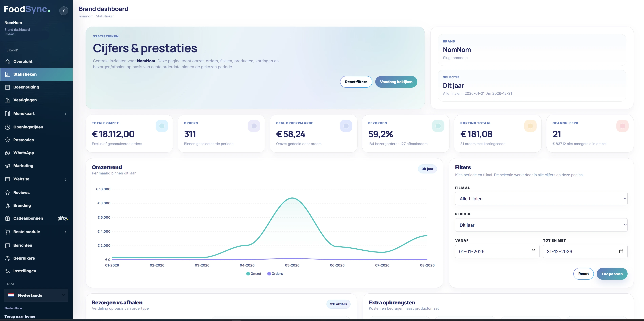Click the Bezorgen card icon
The width and height of the screenshot is (644, 321).
click(x=438, y=126)
